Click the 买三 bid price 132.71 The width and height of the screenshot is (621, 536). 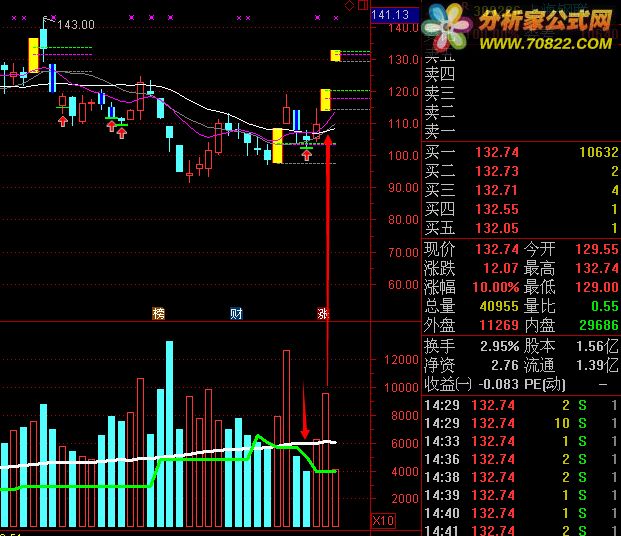[497, 190]
